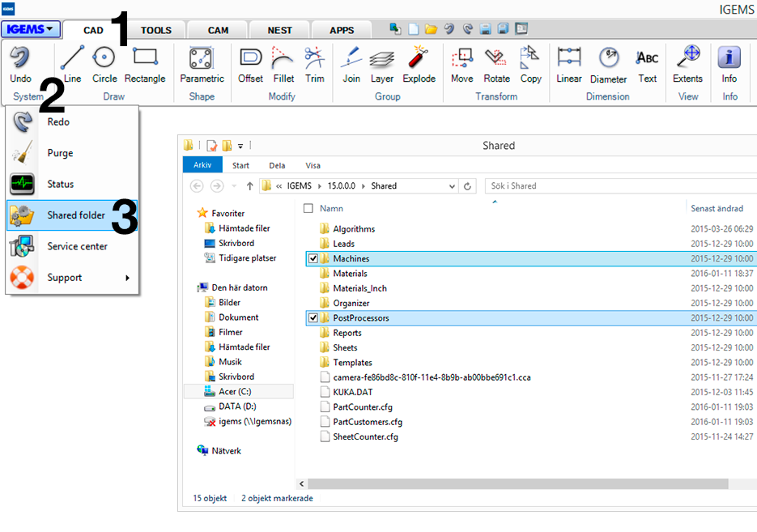
Task: Zoom to Extents in the View group
Action: click(x=688, y=65)
